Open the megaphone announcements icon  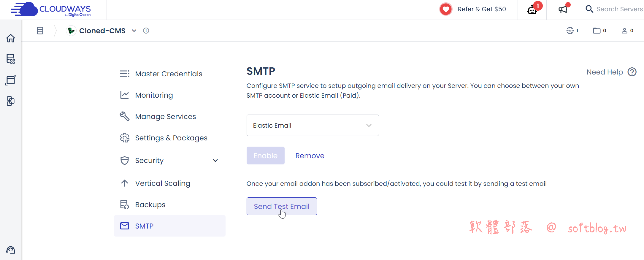tap(563, 9)
